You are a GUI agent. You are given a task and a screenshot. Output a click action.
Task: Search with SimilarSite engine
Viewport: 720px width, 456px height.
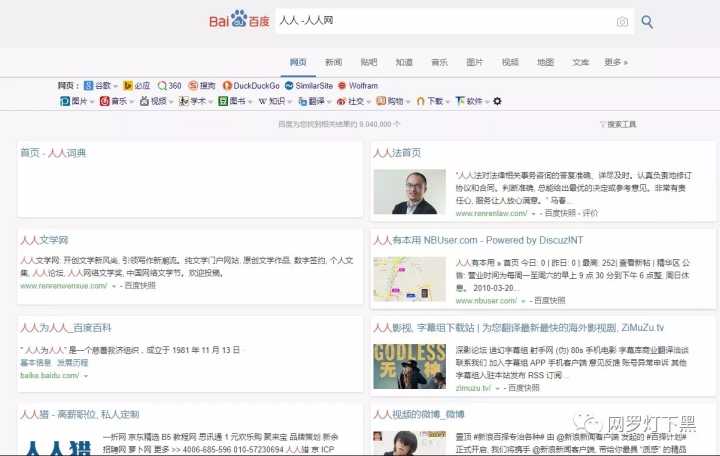(x=309, y=85)
